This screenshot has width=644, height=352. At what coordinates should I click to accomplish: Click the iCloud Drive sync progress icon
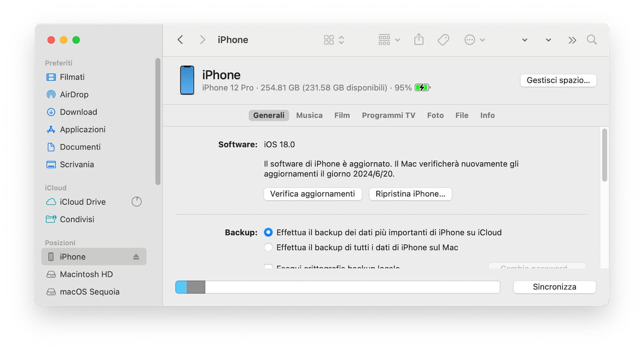pyautogui.click(x=137, y=202)
